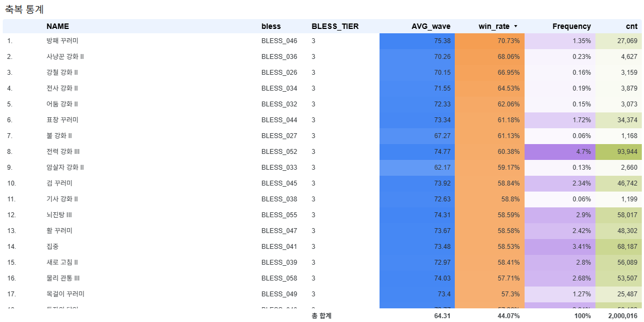
Task: Click the 2,000,016 total count cell
Action: coord(622,315)
